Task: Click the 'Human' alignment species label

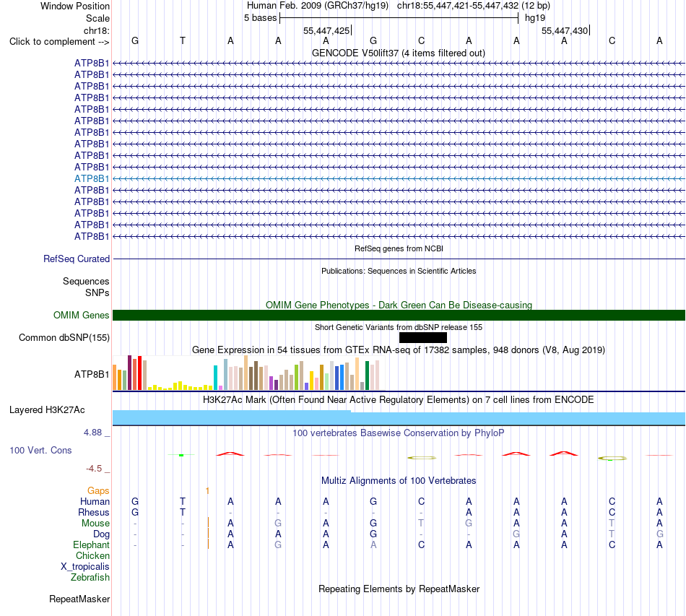Action: (95, 501)
